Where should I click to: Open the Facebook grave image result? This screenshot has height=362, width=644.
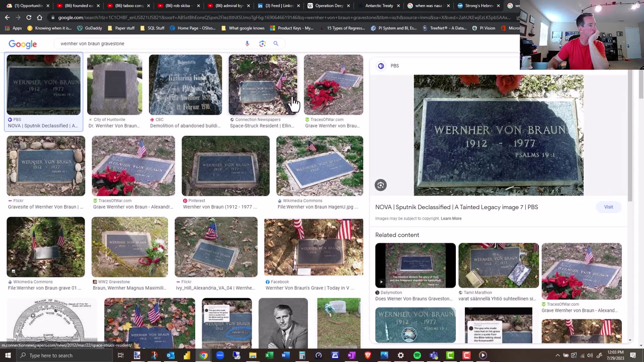coord(313,247)
